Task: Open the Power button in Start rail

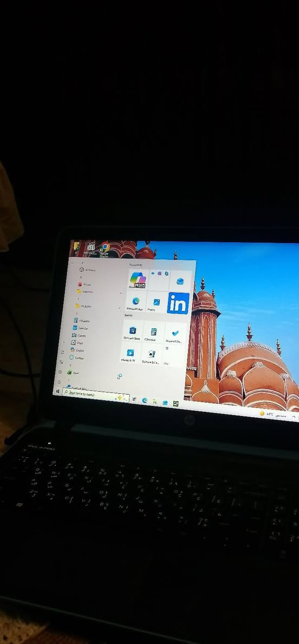Action: 58,381
